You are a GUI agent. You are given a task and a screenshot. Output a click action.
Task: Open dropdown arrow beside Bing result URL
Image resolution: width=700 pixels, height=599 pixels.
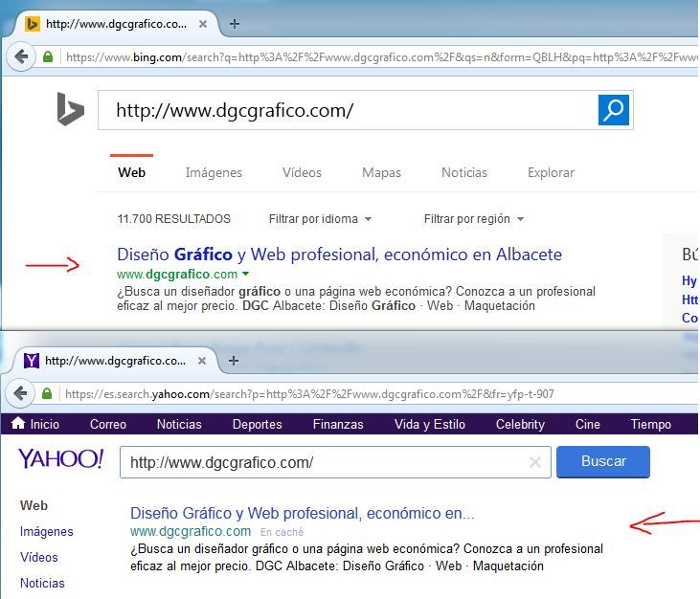tap(245, 276)
